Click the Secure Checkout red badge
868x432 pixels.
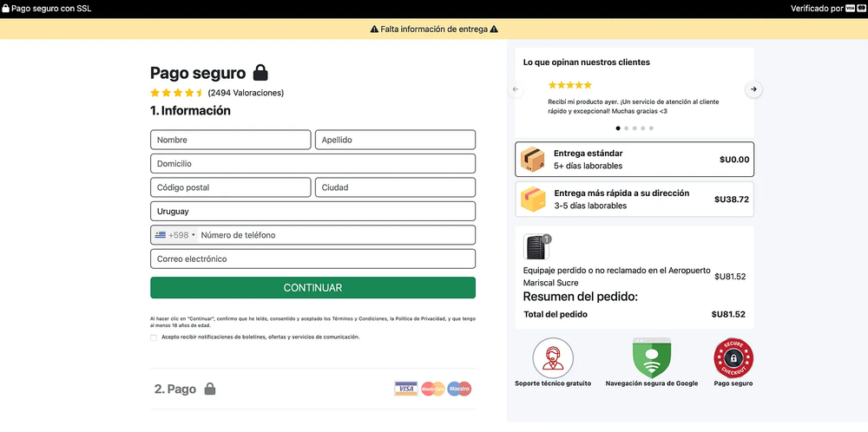click(733, 358)
